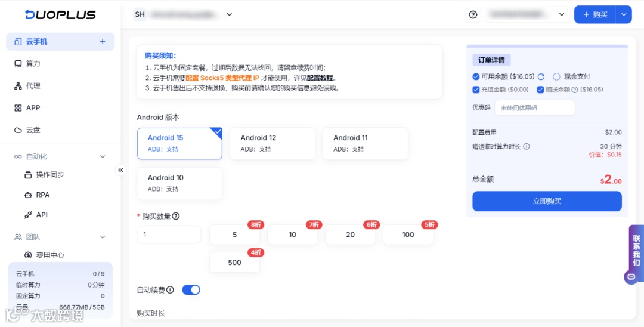644x327 pixels.
Task: Expand the 购买 button dropdown arrow
Action: pyautogui.click(x=624, y=14)
